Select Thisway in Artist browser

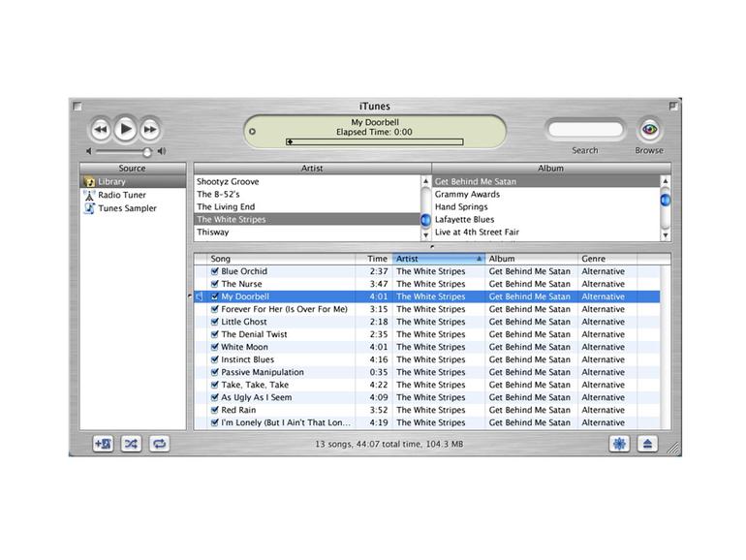307,233
